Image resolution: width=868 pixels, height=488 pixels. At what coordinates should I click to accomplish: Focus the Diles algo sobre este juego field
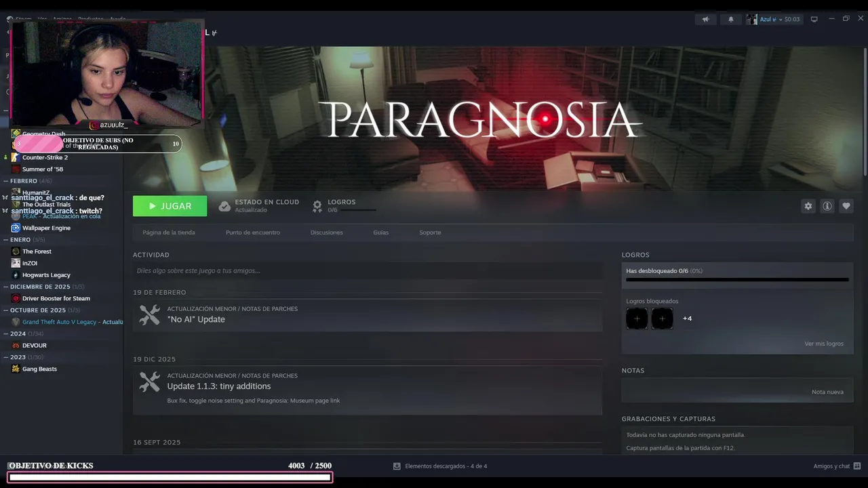coord(368,270)
